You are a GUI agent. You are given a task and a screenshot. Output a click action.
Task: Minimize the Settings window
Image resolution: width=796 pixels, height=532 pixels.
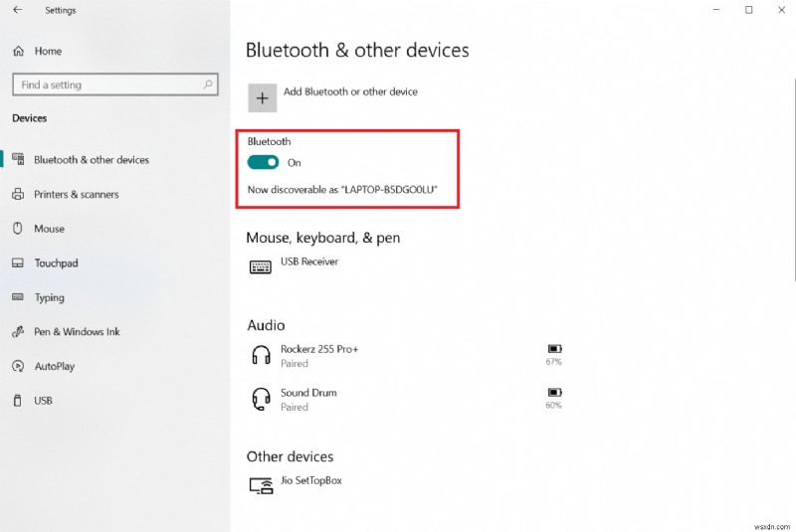tap(716, 10)
